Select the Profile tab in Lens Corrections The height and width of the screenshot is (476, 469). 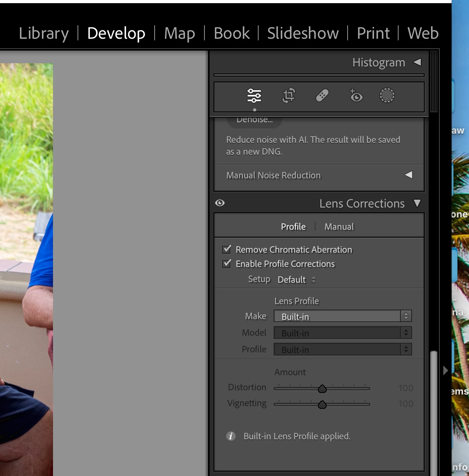coord(293,227)
